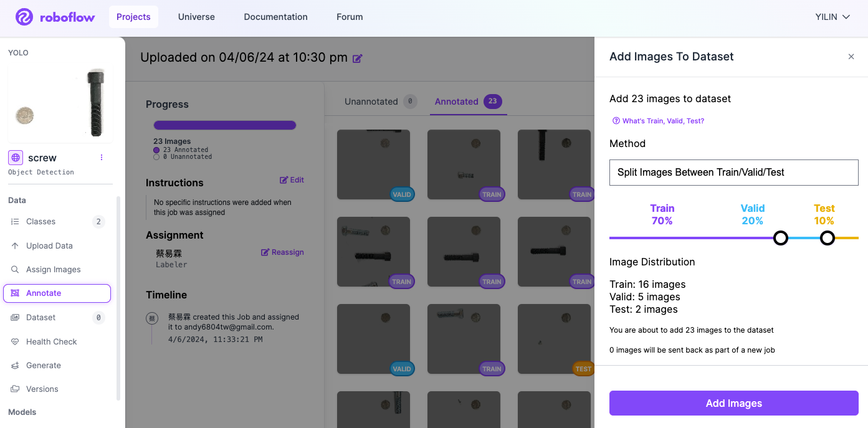This screenshot has width=868, height=428.
Task: Select the first thumbnail labeled VALID
Action: (373, 164)
